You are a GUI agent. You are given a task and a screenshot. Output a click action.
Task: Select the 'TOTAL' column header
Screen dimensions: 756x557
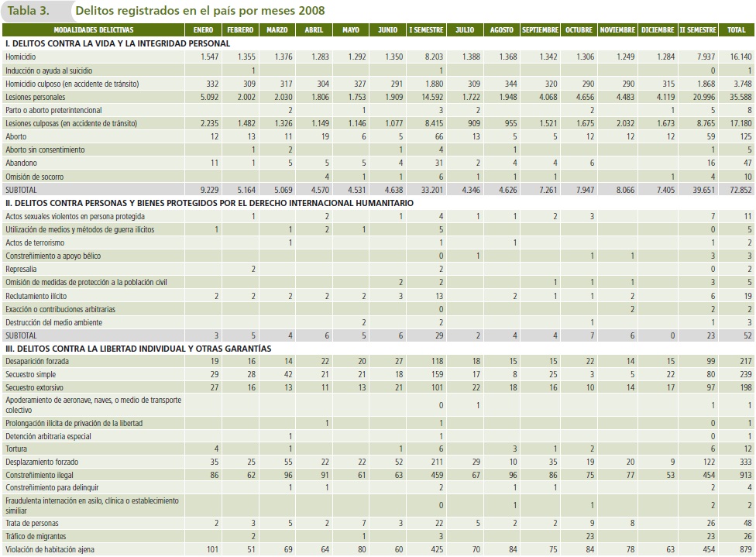(x=737, y=30)
